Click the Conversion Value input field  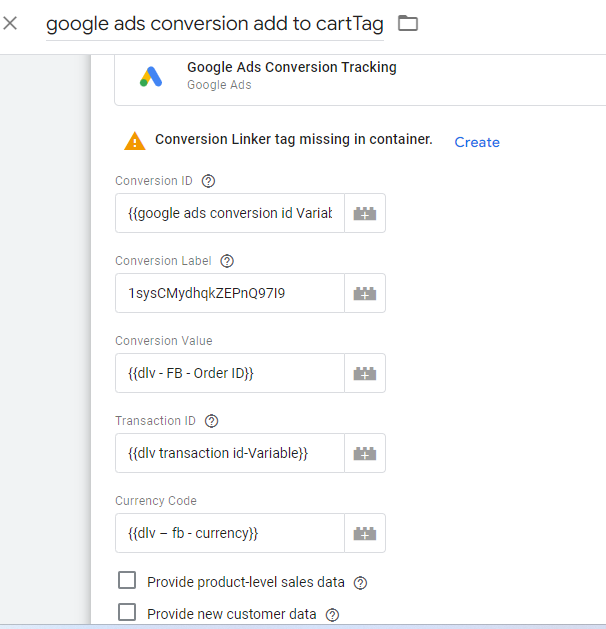[230, 373]
